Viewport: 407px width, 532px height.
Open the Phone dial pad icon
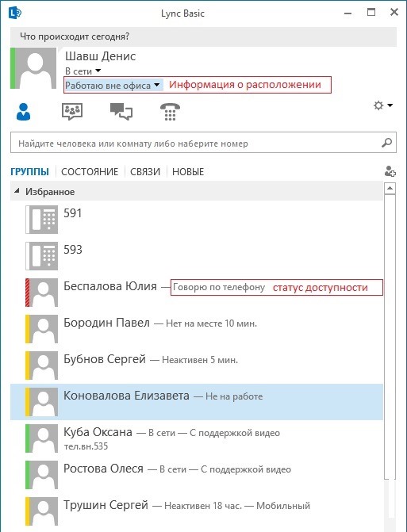click(170, 112)
